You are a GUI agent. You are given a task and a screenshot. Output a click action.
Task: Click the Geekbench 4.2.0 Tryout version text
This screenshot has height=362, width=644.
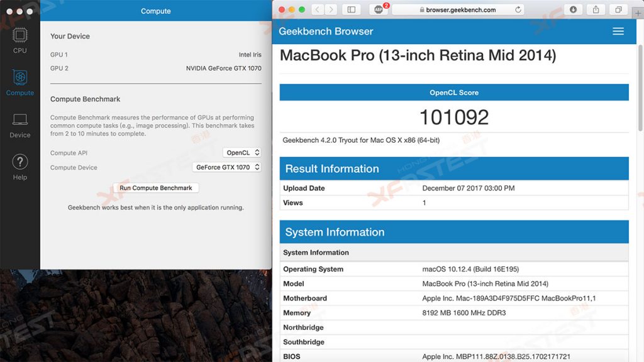(361, 140)
